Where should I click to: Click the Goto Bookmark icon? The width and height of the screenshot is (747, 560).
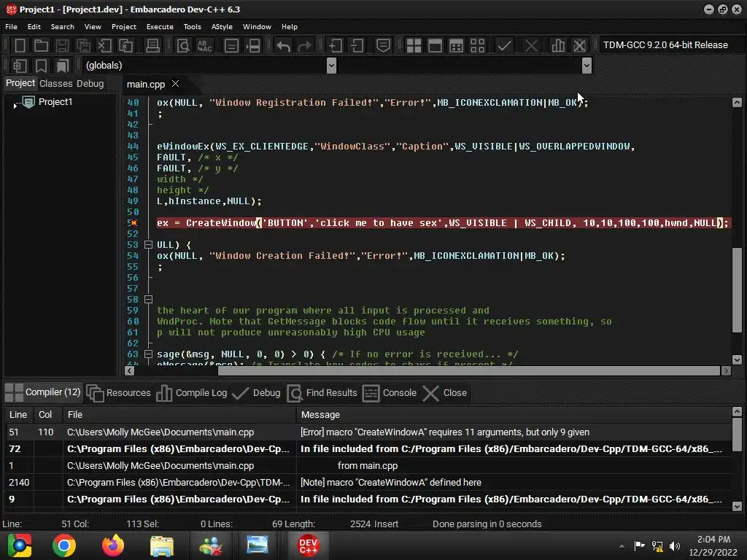pyautogui.click(x=63, y=66)
